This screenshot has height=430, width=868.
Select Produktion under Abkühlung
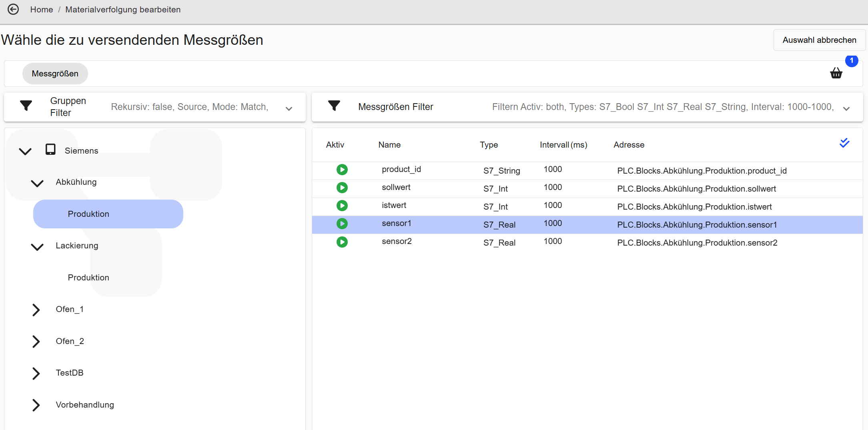pos(108,214)
